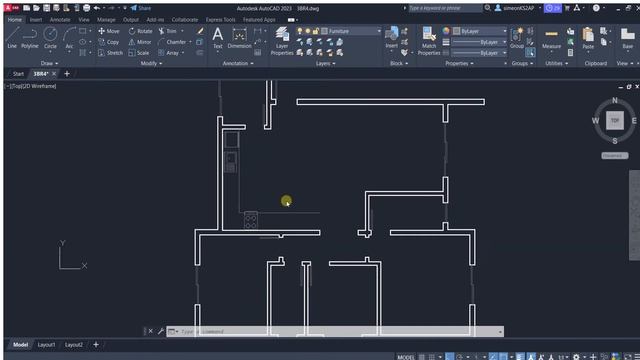The height and width of the screenshot is (360, 640).
Task: Activate the Copy command
Action: [109, 42]
